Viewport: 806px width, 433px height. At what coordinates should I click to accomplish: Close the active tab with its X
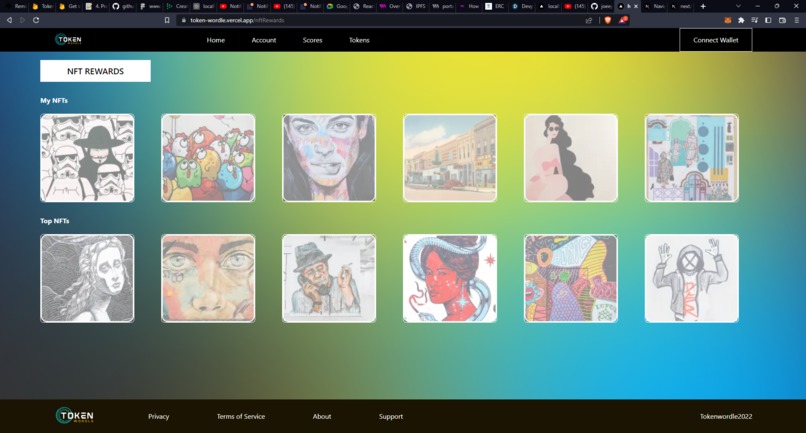tap(636, 6)
